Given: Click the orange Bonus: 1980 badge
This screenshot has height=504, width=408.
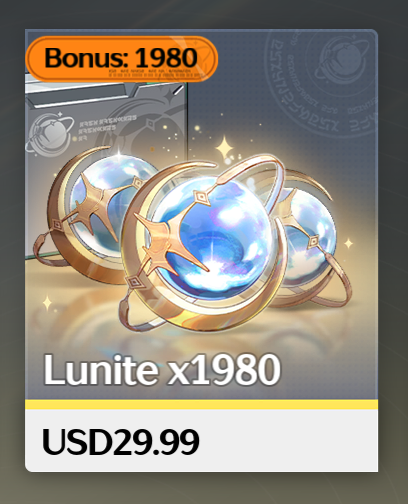Looking at the screenshot, I should point(122,59).
